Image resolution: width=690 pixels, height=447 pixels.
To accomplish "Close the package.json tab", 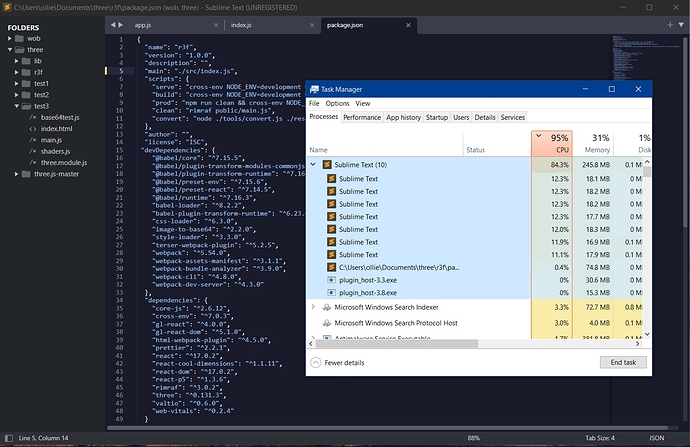I will (x=408, y=26).
